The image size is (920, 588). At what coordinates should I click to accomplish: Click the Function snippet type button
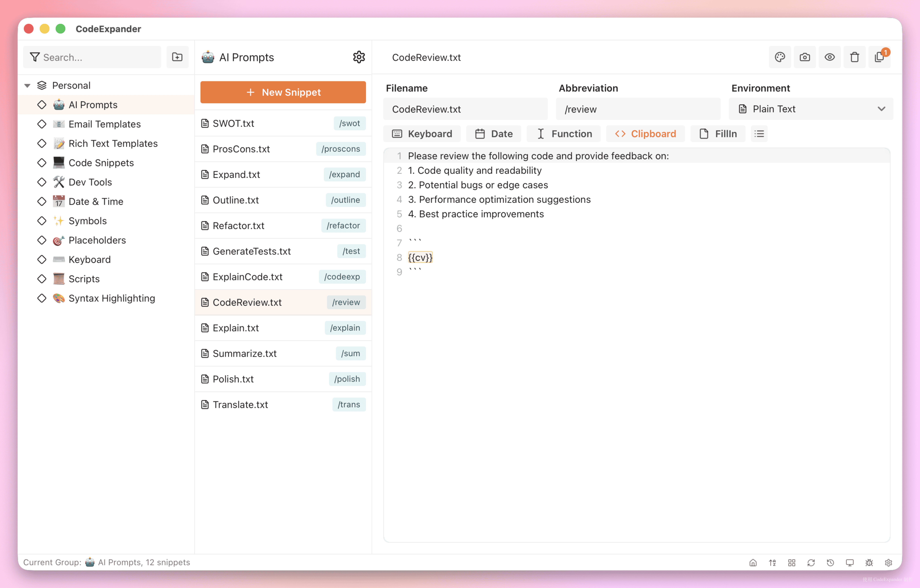563,134
